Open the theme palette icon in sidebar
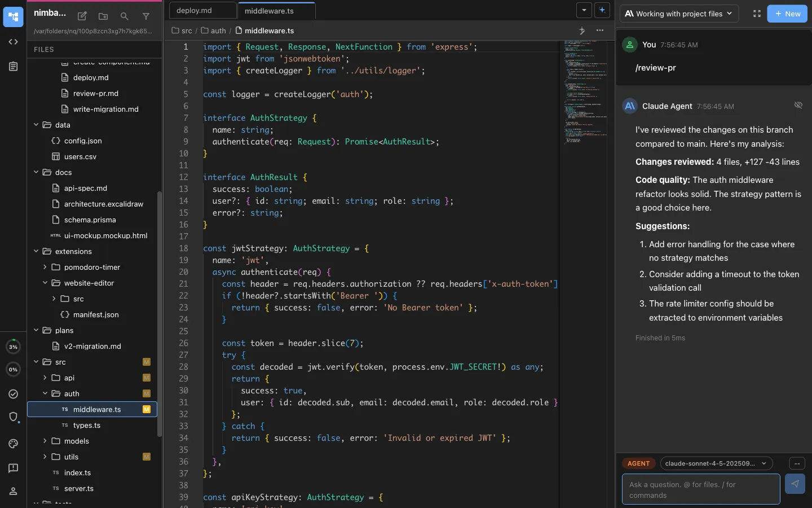This screenshot has height=508, width=812. coord(13,444)
